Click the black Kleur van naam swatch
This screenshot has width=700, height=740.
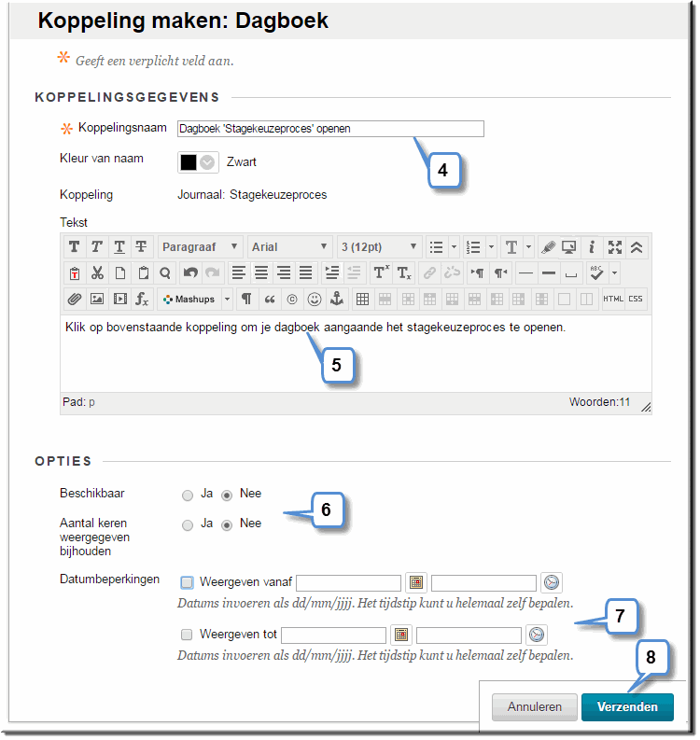pos(189,162)
